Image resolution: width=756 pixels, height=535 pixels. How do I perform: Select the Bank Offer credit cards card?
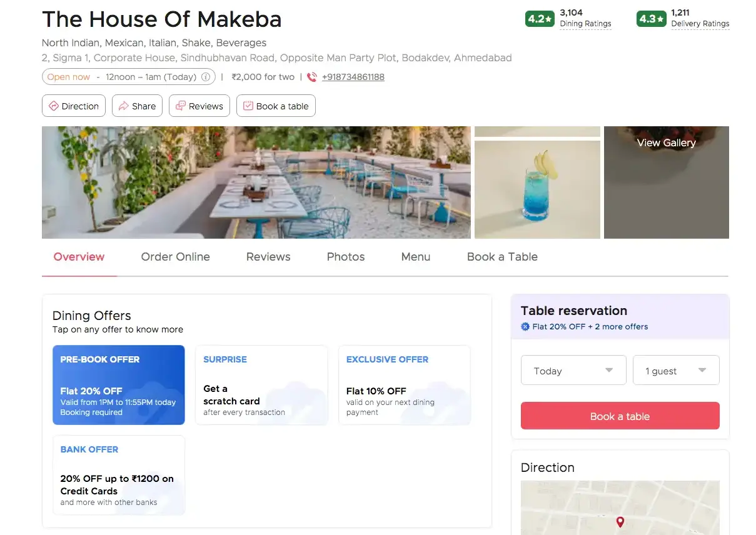(x=119, y=475)
